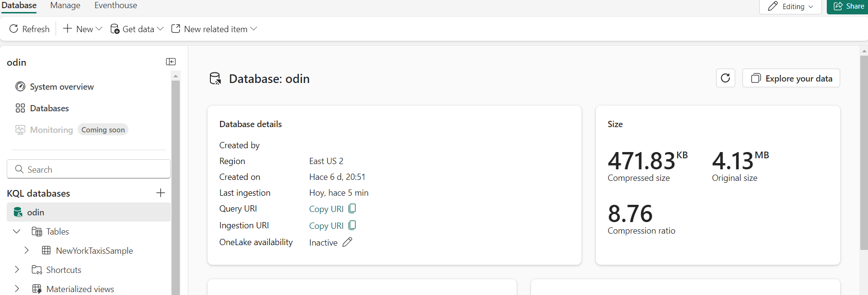This screenshot has width=868, height=295.
Task: Collapse the explorer pane icon
Action: [171, 62]
